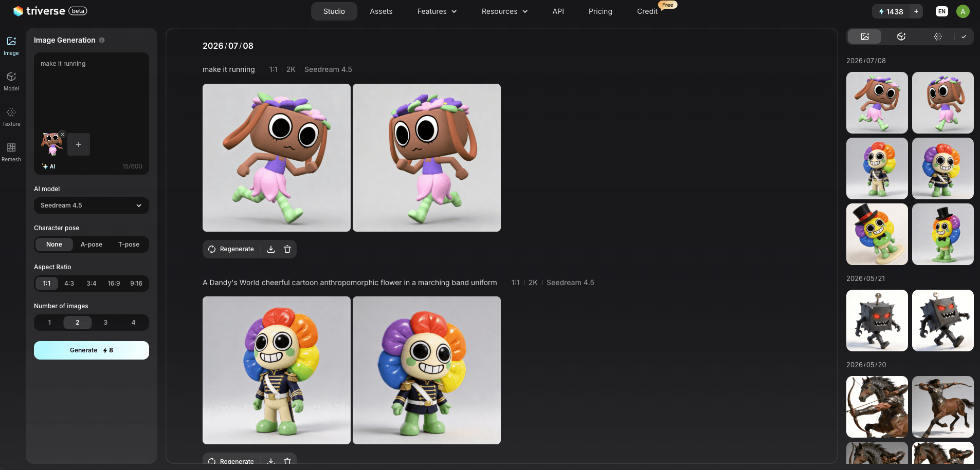
Task: Choose the 4:3 aspect ratio
Action: (x=69, y=284)
